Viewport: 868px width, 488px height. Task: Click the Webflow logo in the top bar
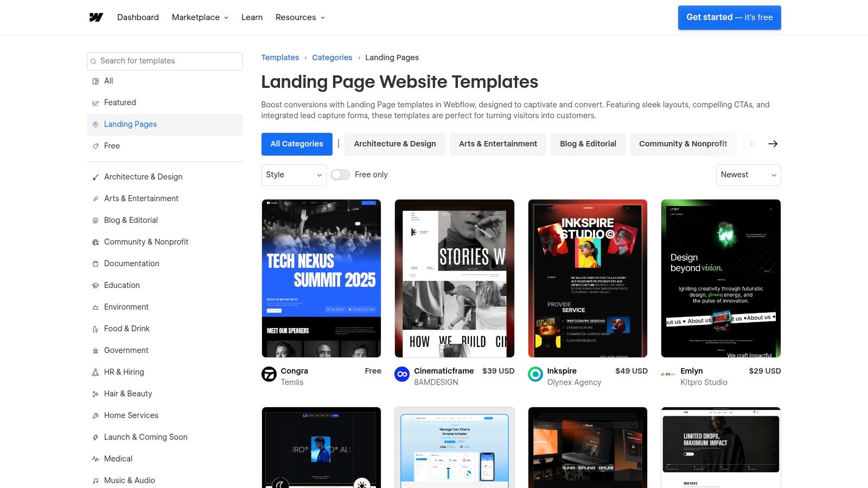95,17
